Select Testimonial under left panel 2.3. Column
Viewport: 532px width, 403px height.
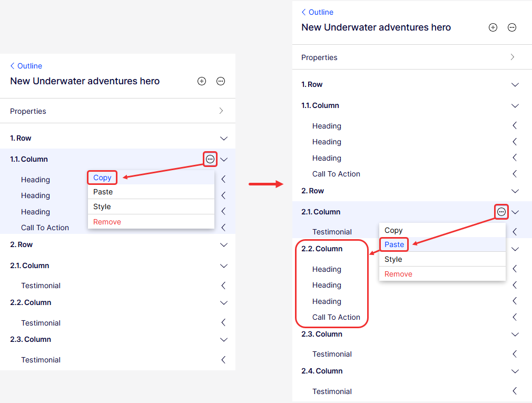coord(41,360)
